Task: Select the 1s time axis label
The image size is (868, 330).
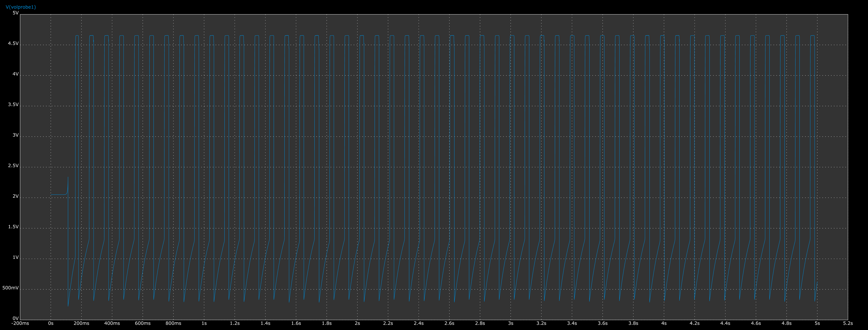Action: [x=204, y=323]
